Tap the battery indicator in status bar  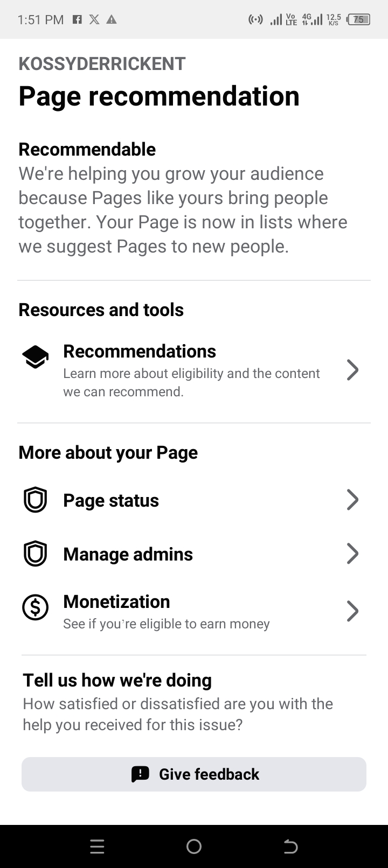359,20
